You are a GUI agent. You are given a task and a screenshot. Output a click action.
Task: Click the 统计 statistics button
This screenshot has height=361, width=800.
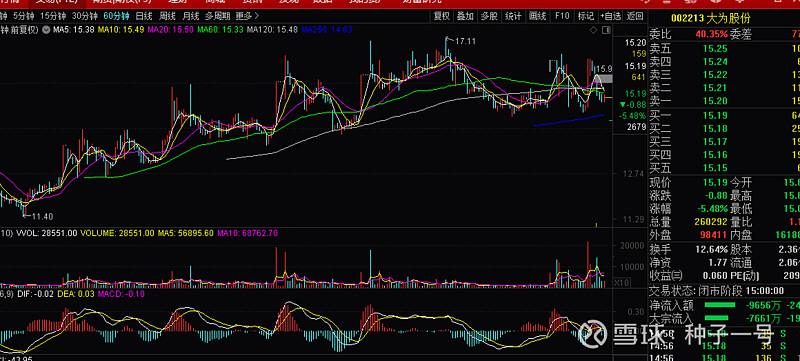(x=513, y=16)
